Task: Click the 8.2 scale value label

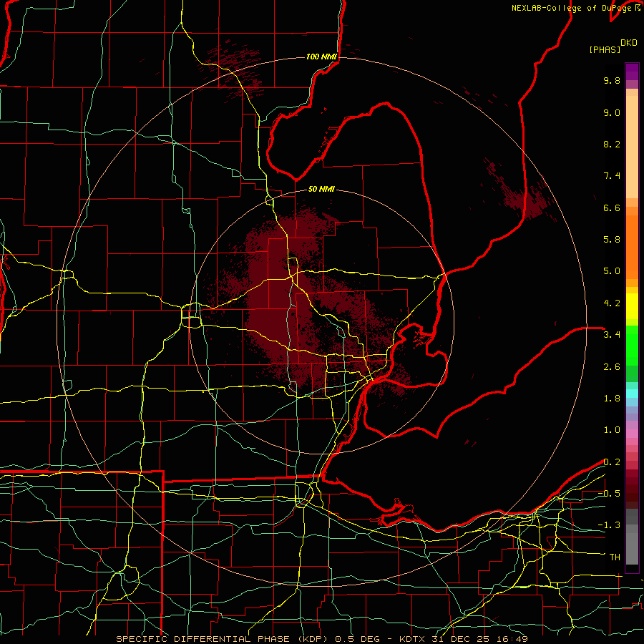Action: point(612,144)
